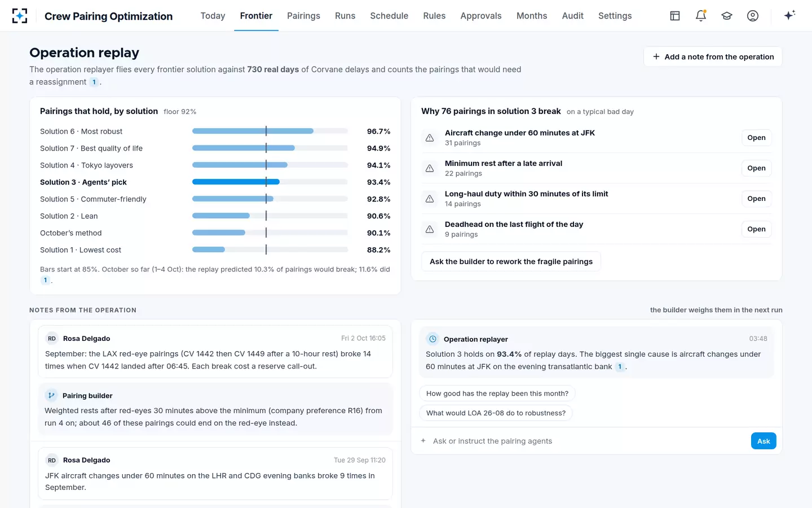Image resolution: width=812 pixels, height=508 pixels.
Task: Open citation 1 in Operation replayer message
Action: tap(620, 367)
